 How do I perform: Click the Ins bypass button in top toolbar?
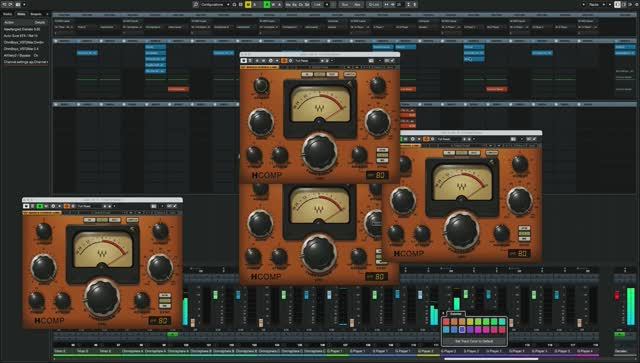click(288, 4)
